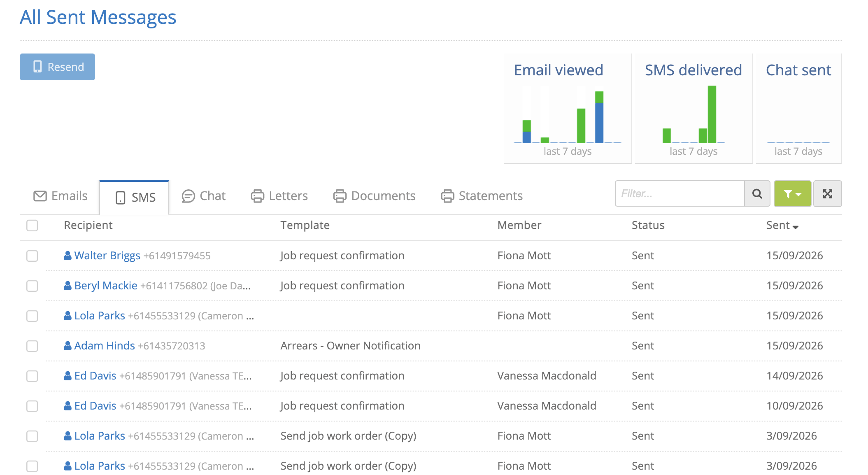Sort by the Sent column arrow
The width and height of the screenshot is (868, 475).
(795, 227)
